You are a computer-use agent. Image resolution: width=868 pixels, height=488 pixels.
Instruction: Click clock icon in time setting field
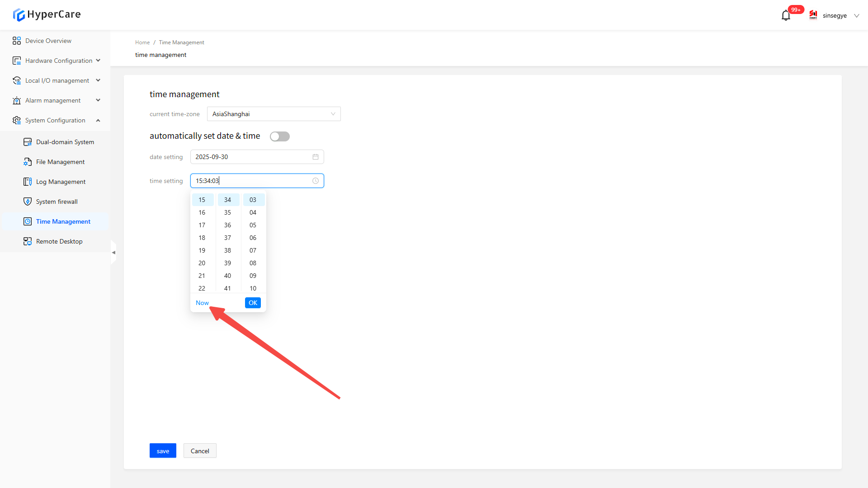coord(316,181)
